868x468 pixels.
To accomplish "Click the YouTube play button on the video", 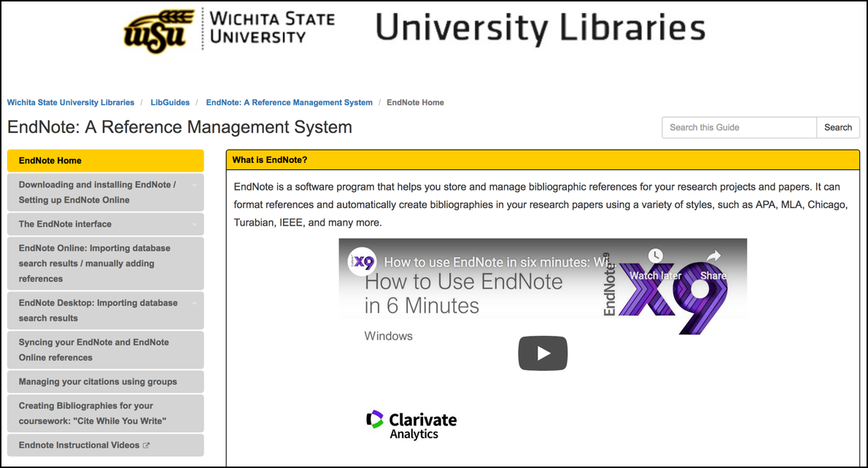I will click(543, 353).
